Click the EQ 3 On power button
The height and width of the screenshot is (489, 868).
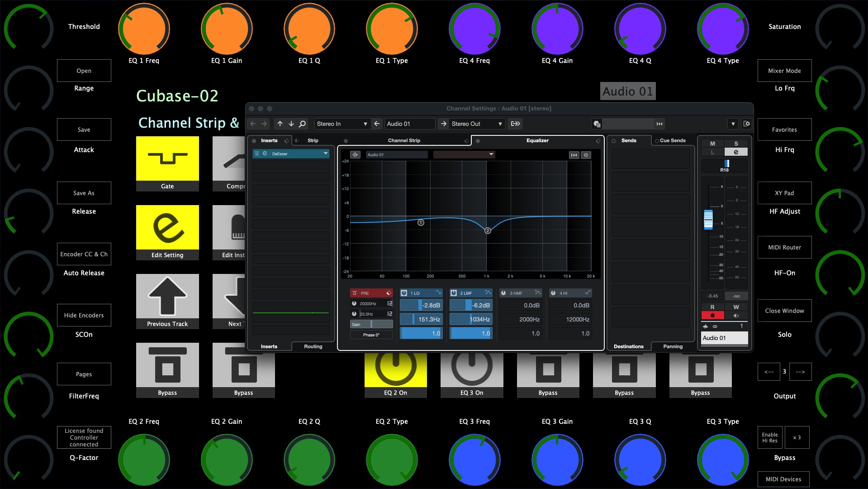(x=472, y=375)
